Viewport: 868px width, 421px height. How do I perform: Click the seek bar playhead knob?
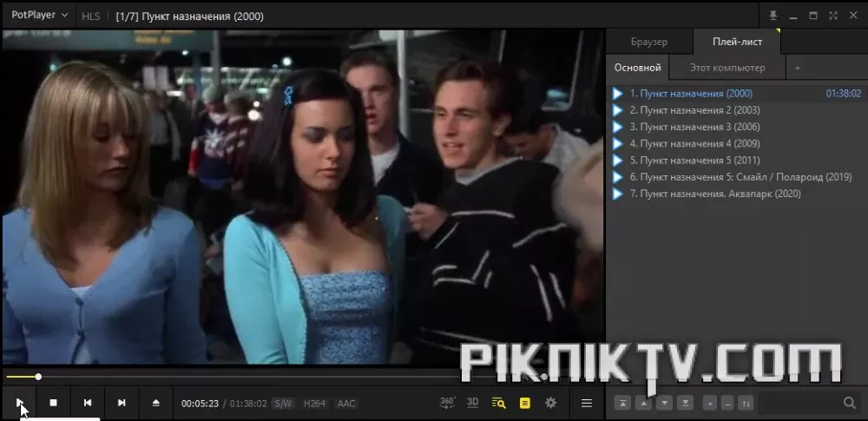[38, 377]
